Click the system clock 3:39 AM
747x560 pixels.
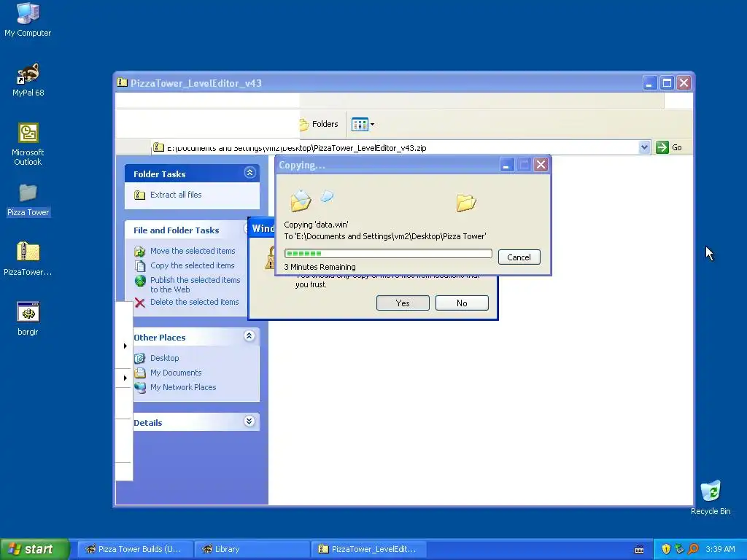point(720,549)
